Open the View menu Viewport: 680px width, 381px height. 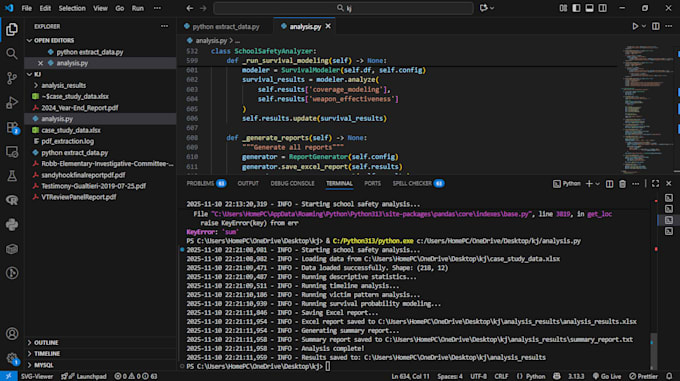[x=100, y=8]
